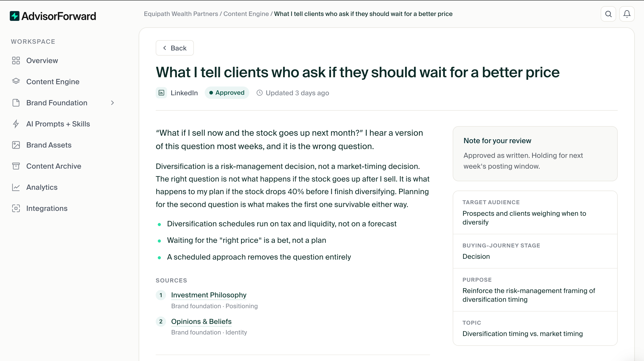Click the 'Prospects and clients weighing' audience text
The height and width of the screenshot is (361, 644).
[524, 218]
